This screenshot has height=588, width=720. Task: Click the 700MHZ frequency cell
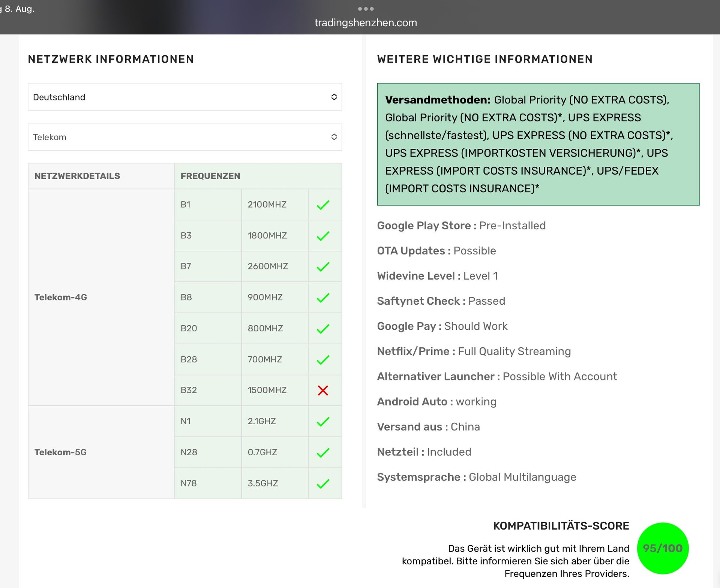click(x=275, y=359)
